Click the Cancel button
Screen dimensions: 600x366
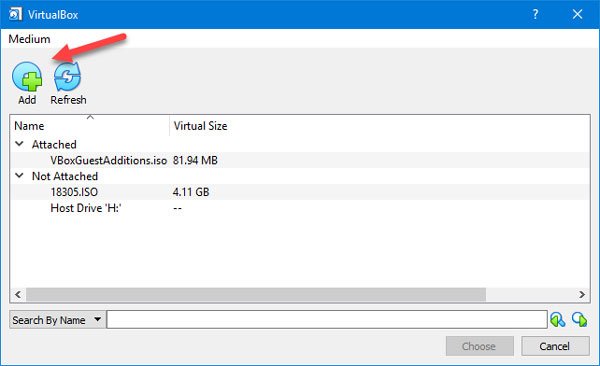555,346
